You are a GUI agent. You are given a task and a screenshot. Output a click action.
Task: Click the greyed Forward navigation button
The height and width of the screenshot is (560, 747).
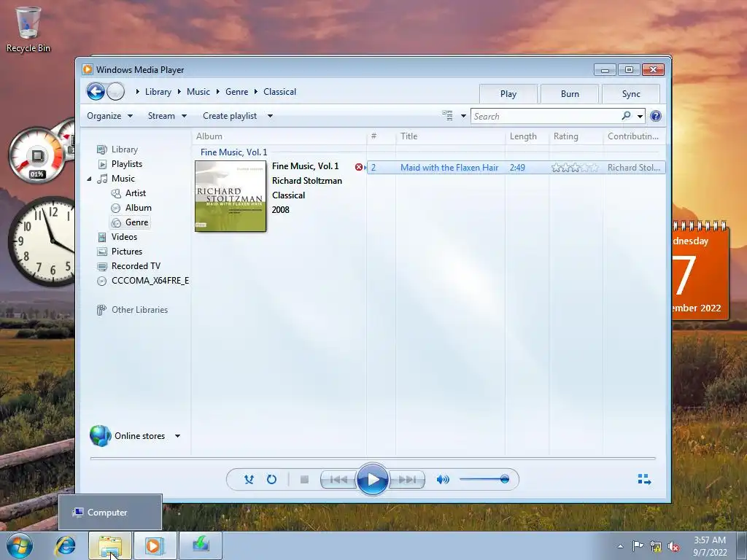pyautogui.click(x=116, y=91)
